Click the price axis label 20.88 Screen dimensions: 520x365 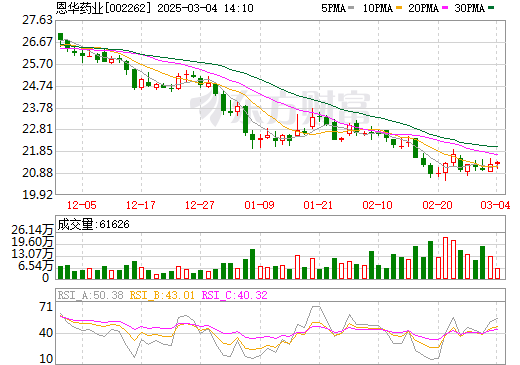37,173
